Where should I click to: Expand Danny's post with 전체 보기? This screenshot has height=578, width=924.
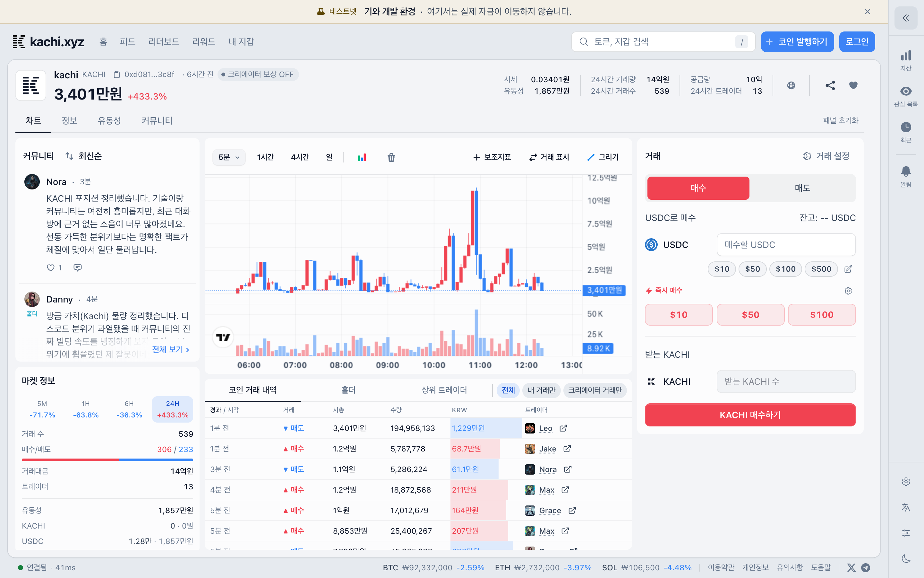click(x=171, y=349)
